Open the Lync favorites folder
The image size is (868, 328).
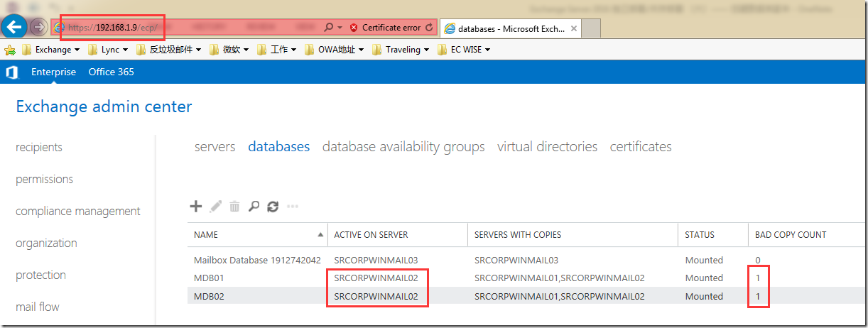tap(108, 50)
